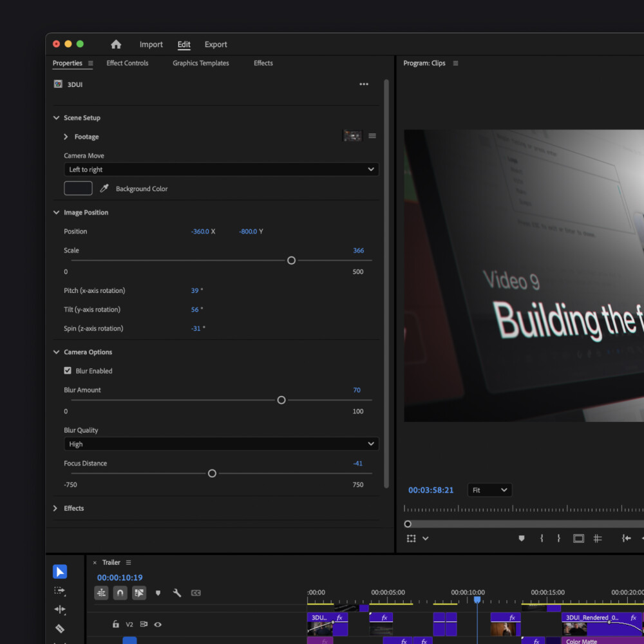This screenshot has width=644, height=644.
Task: Close the Trailer sequence tab
Action: 95,563
